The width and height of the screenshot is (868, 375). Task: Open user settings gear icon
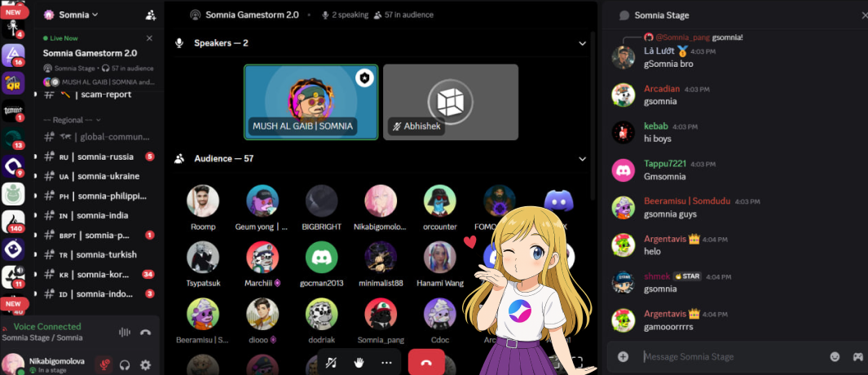(x=146, y=365)
